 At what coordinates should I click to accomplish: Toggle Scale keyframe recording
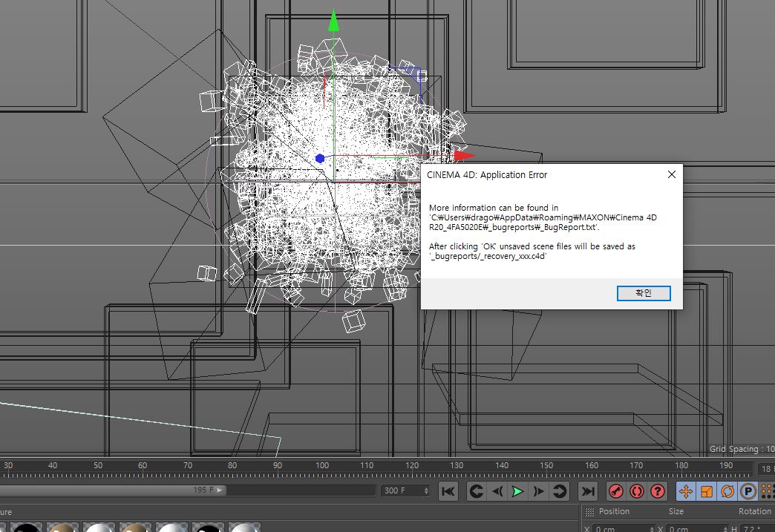click(707, 491)
